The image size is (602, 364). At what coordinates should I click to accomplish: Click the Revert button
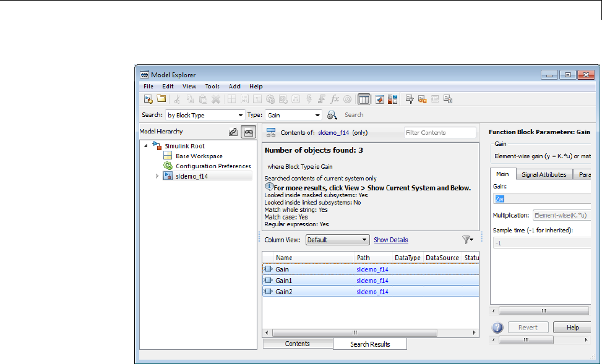tap(528, 328)
